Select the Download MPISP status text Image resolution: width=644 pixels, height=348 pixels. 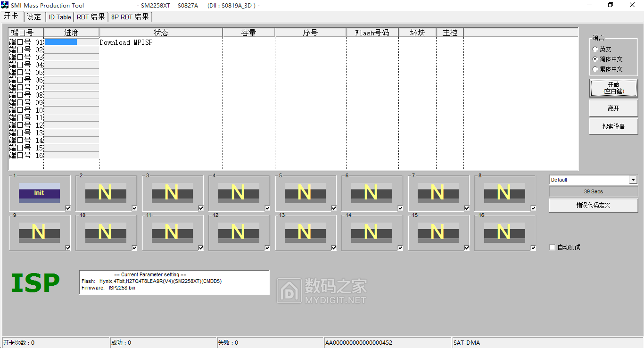coord(126,42)
